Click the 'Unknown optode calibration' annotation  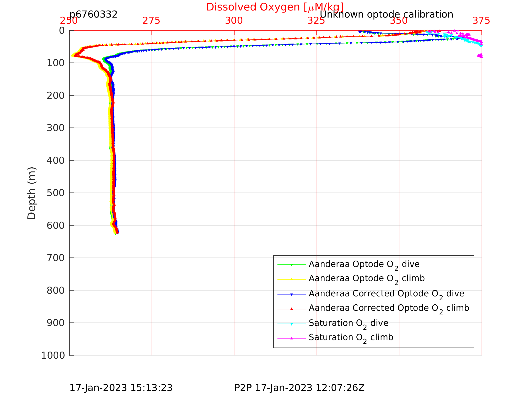(386, 14)
